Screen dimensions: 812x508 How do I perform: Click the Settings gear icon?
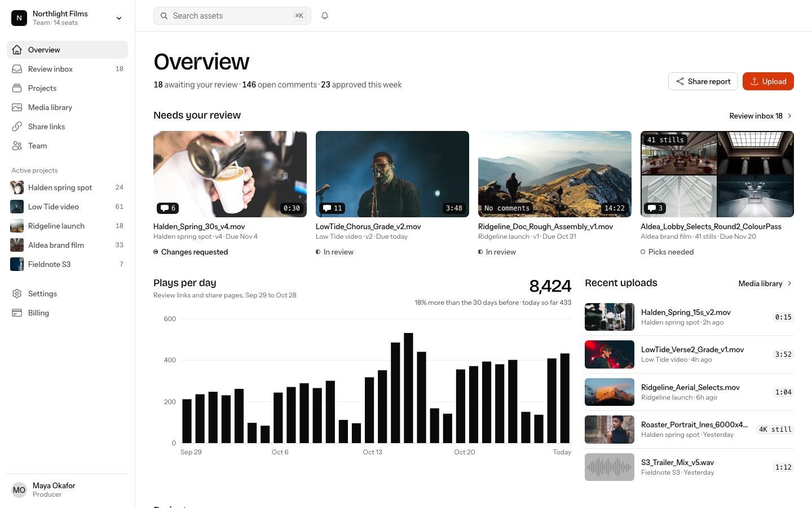pyautogui.click(x=17, y=294)
